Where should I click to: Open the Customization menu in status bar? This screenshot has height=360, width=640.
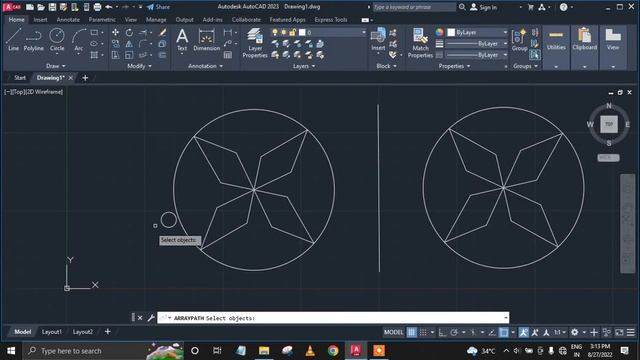pyautogui.click(x=631, y=332)
